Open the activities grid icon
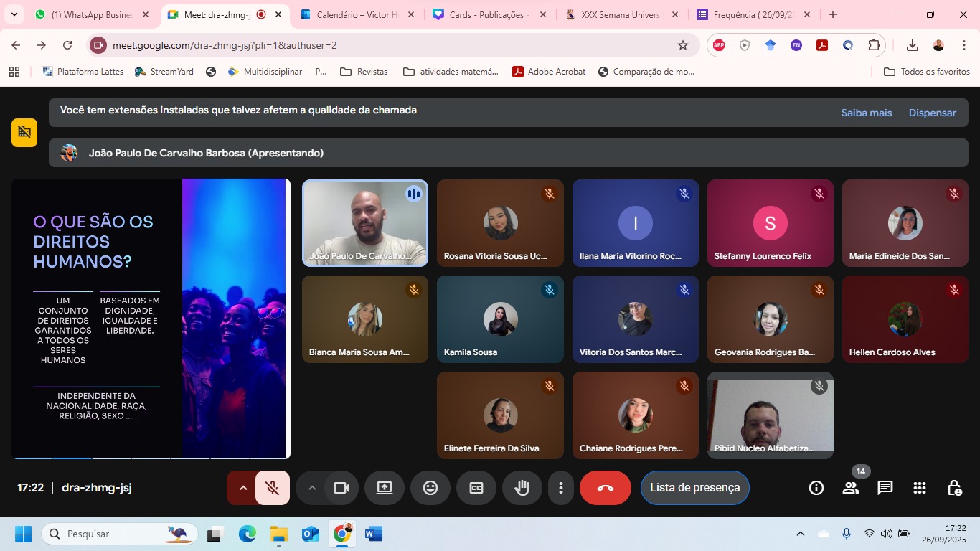Screen dimensions: 980x551 (920, 488)
